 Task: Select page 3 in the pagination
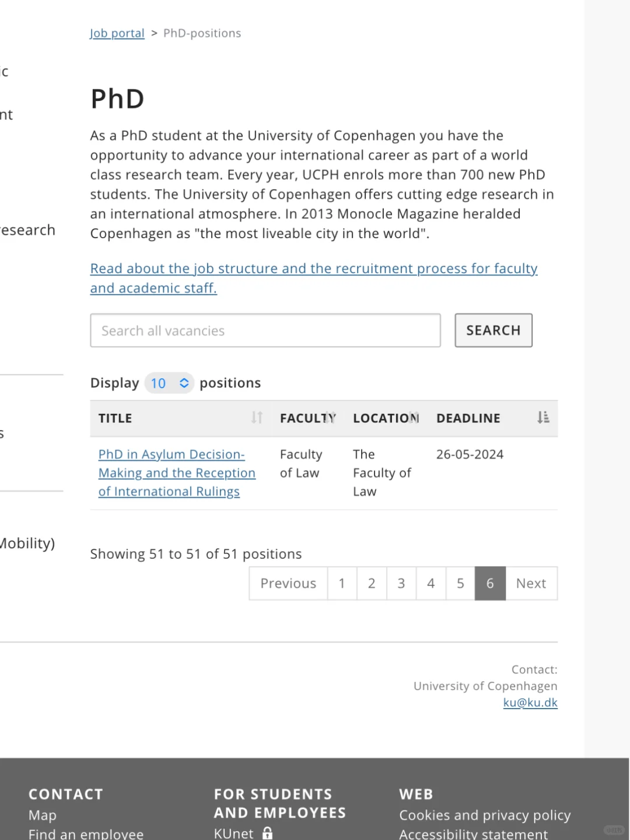tap(401, 583)
